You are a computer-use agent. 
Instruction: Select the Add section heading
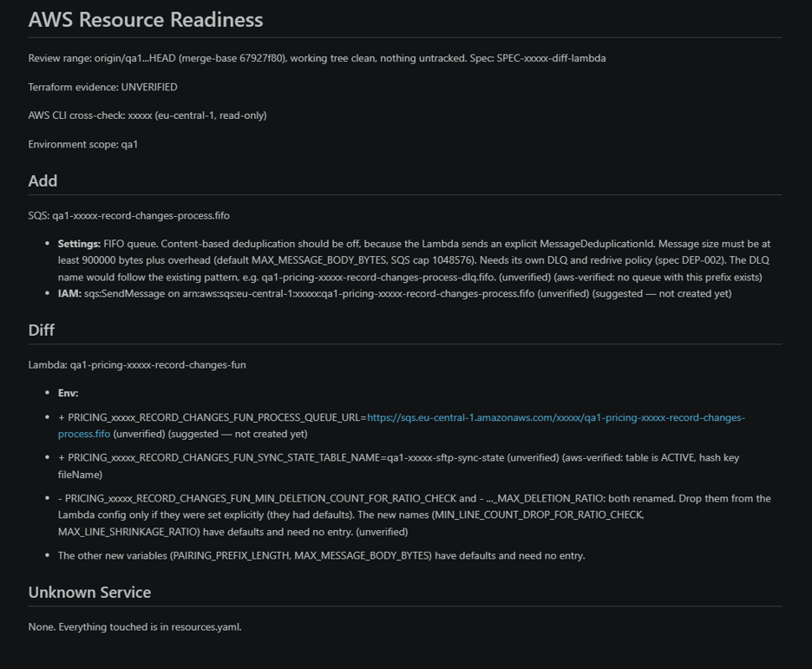coord(43,180)
